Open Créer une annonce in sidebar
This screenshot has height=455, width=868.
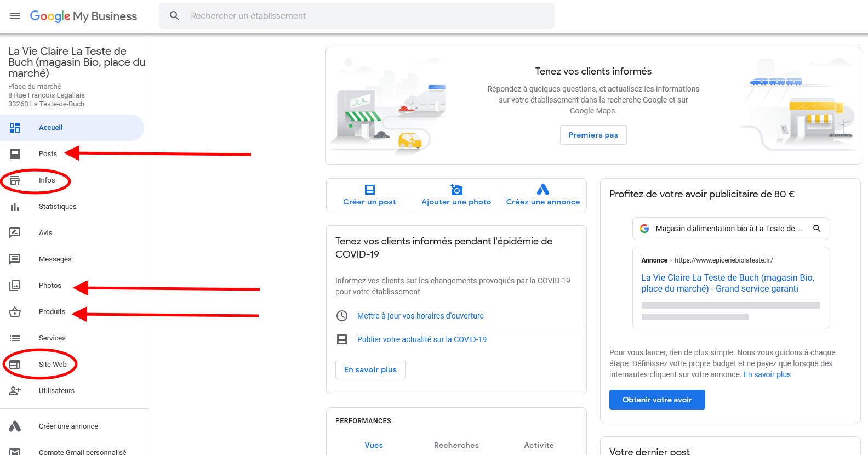point(72,426)
